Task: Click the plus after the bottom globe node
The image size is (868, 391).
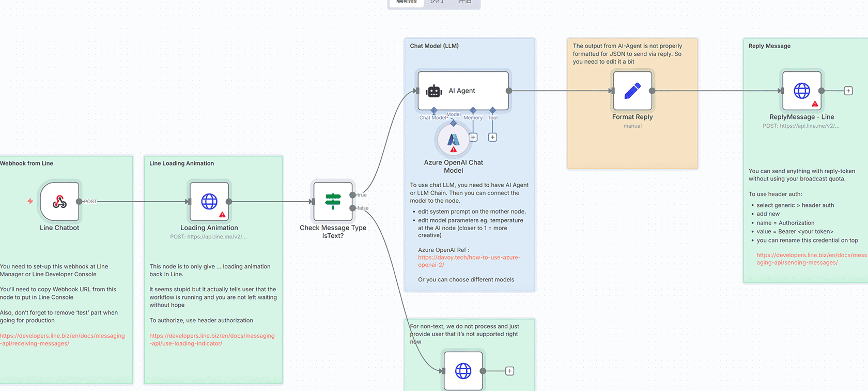Action: 509,371
